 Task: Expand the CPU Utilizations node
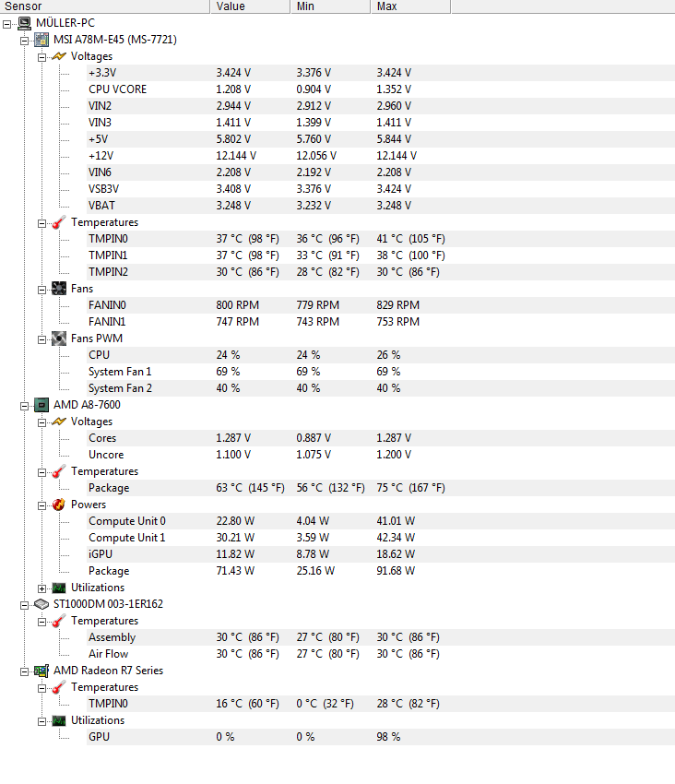click(42, 588)
